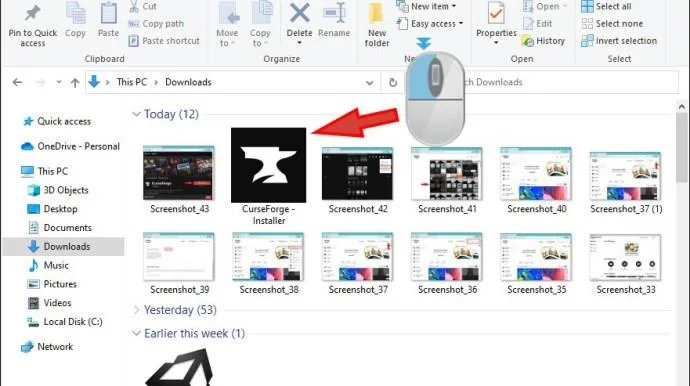Open the Documents folder
Screen dimensions: 690x386
pos(60,228)
